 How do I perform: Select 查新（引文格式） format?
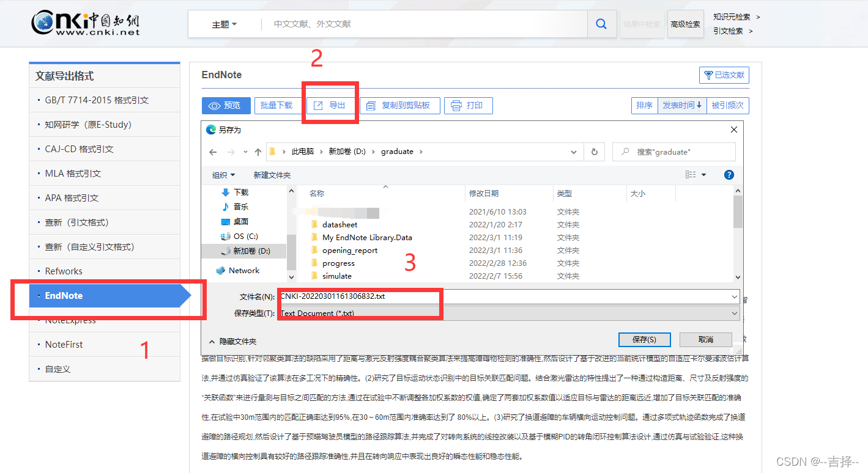(x=105, y=222)
